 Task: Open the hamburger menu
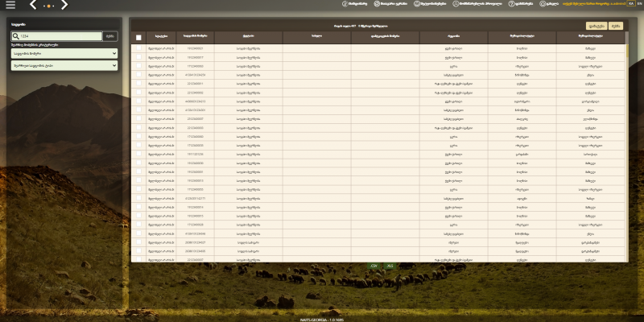click(10, 5)
